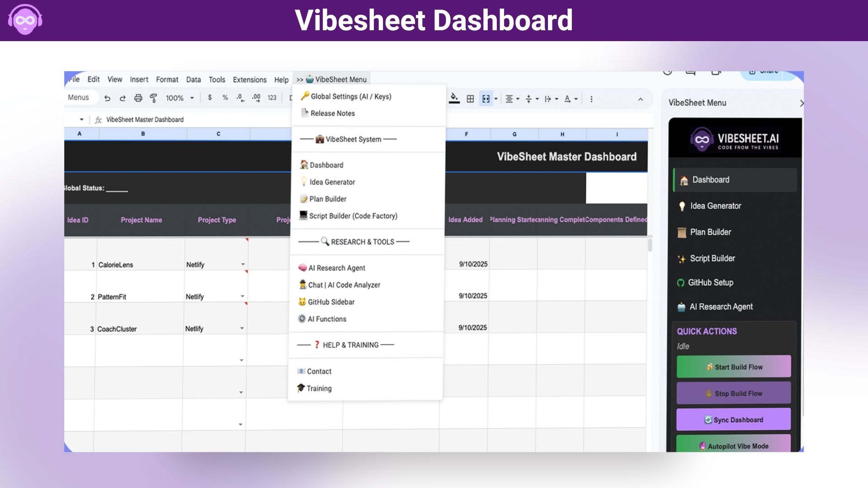Click the fill color bucket icon
868x488 pixels.
pos(454,99)
